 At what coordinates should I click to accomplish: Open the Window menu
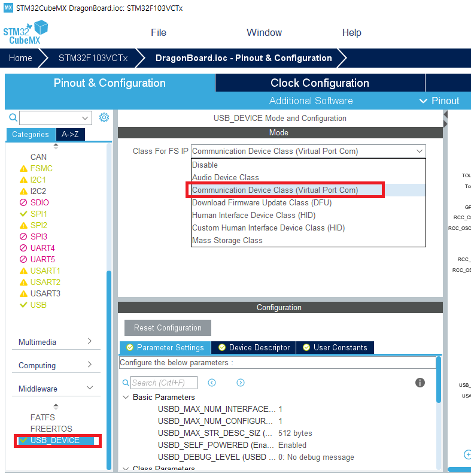point(264,32)
